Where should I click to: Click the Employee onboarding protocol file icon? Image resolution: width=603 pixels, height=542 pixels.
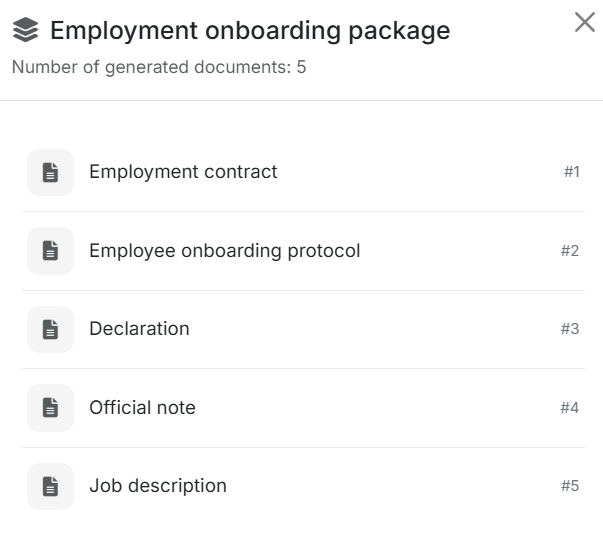click(50, 251)
